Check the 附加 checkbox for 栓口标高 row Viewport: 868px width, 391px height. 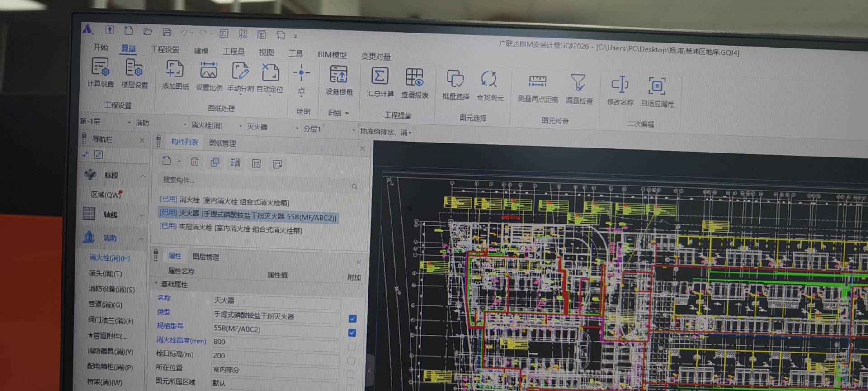pyautogui.click(x=351, y=361)
